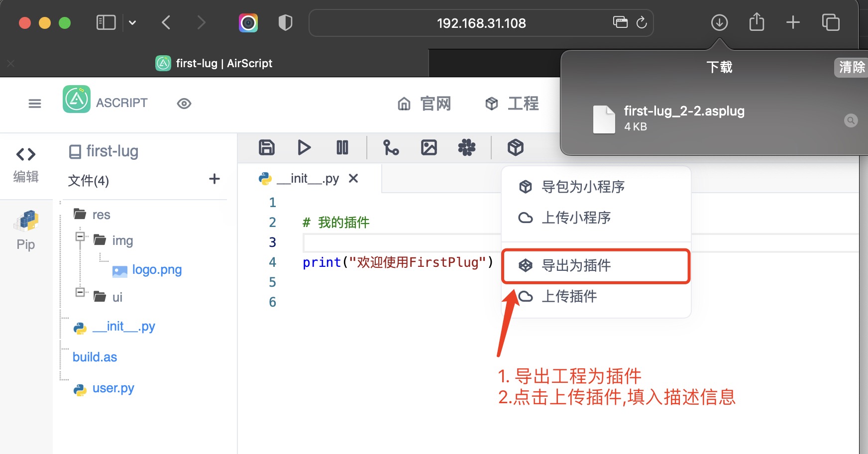
Task: Open build.as file
Action: [x=95, y=357]
